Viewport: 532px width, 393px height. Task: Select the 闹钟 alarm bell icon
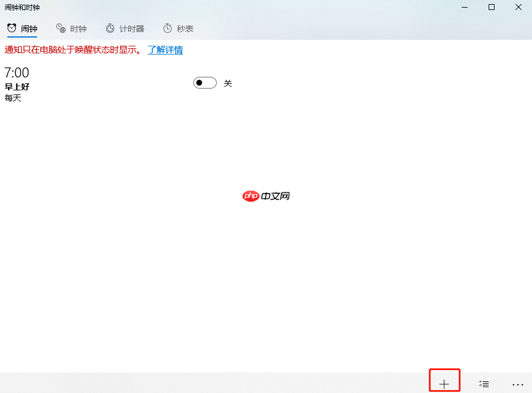tap(11, 28)
